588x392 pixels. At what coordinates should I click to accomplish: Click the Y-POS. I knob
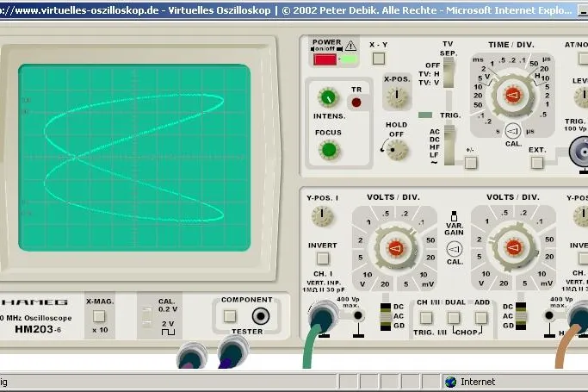pyautogui.click(x=322, y=215)
